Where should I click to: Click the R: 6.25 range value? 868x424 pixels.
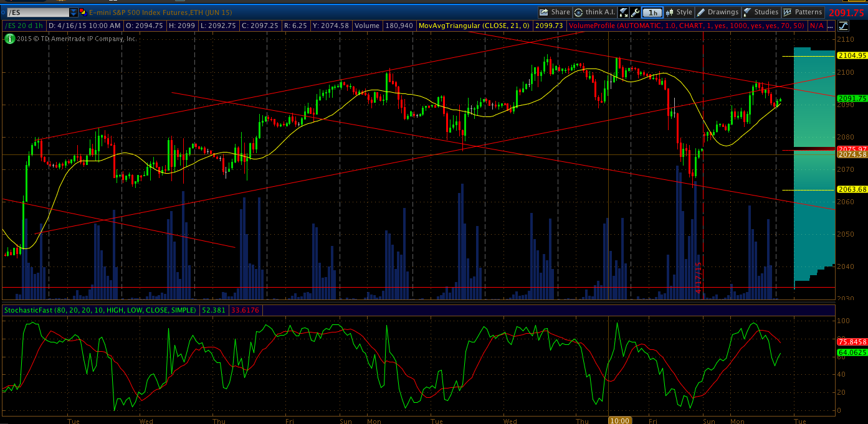(x=295, y=26)
